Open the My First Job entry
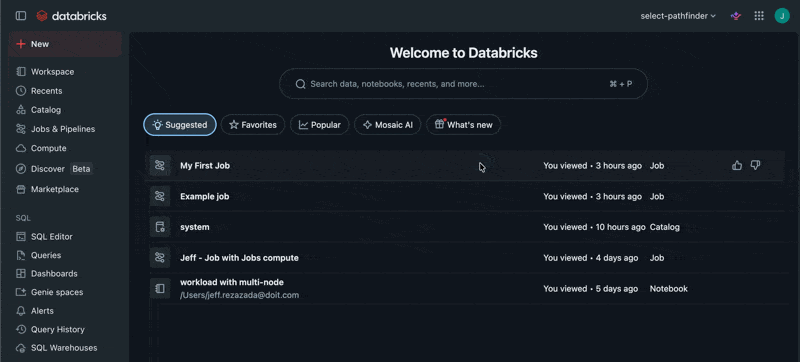 [x=205, y=166]
